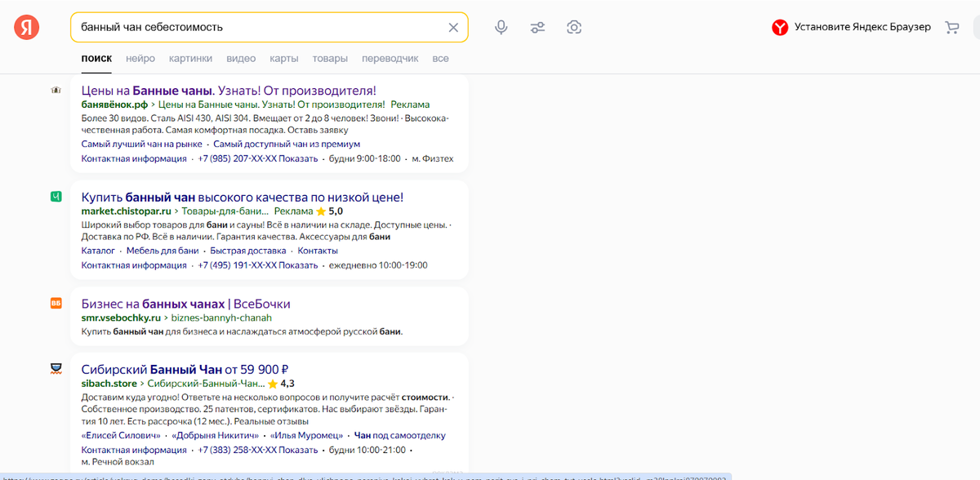Click the банявёнок.рф site favicon
Viewport: 980px width, 480px height.
(56, 90)
